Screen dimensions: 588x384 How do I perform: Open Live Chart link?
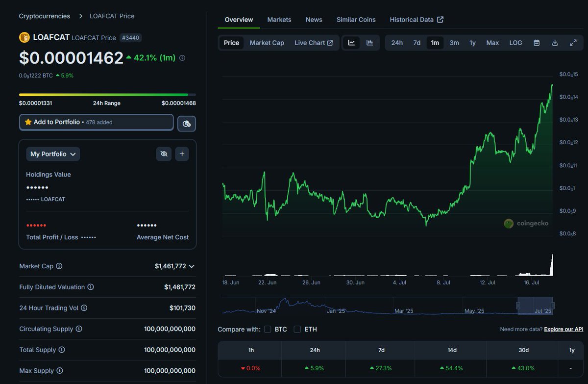pos(314,43)
